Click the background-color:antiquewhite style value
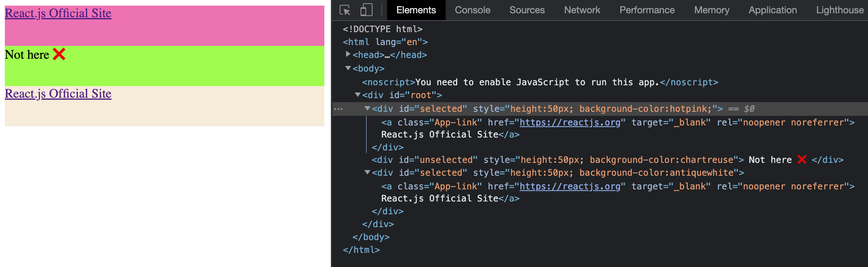 (x=656, y=173)
